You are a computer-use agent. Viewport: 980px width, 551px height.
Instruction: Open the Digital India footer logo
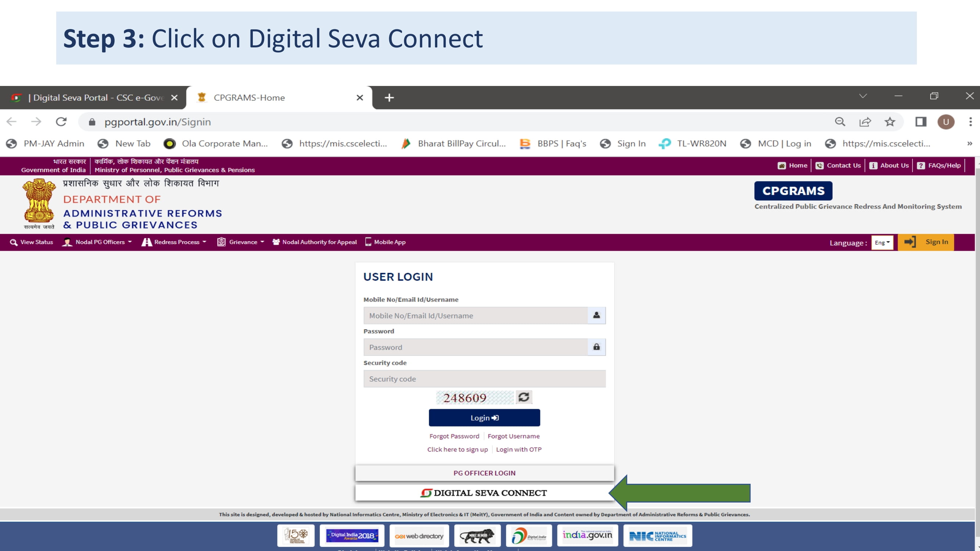pos(529,536)
